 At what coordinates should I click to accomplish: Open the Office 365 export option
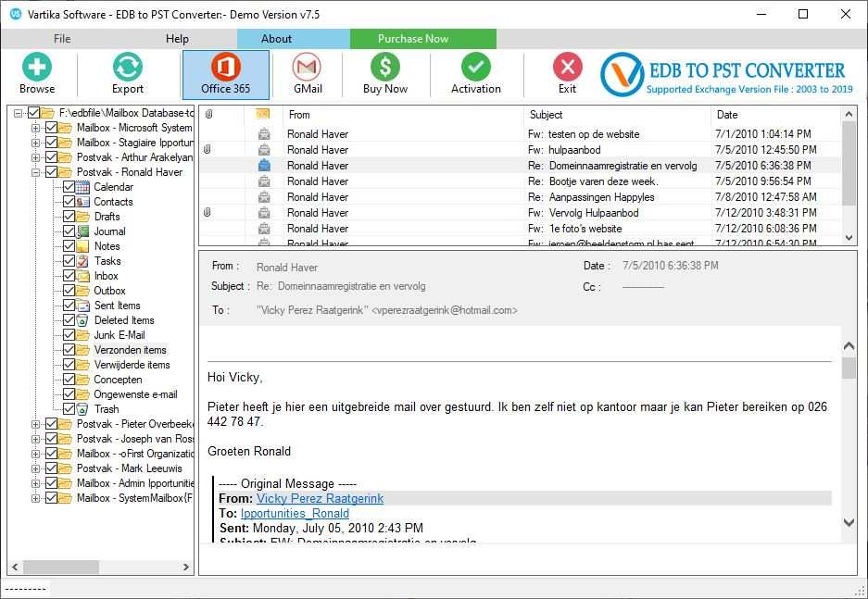pyautogui.click(x=225, y=74)
